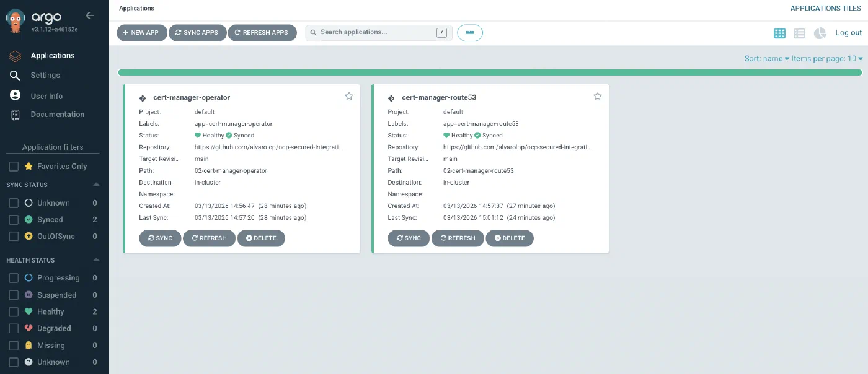This screenshot has height=374, width=868.
Task: Switch to list view icon
Action: click(800, 33)
